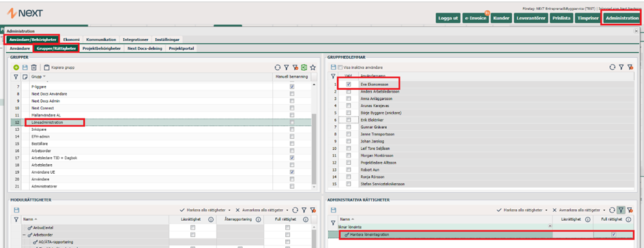
Task: Save groups using the Grupper disk icon
Action: 25,67
